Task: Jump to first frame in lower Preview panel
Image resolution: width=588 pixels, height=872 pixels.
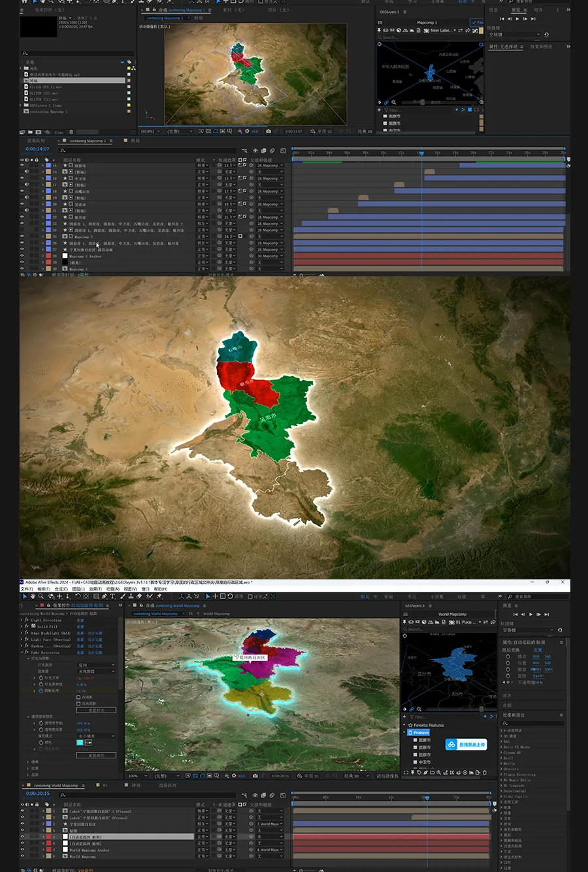Action: click(x=515, y=614)
